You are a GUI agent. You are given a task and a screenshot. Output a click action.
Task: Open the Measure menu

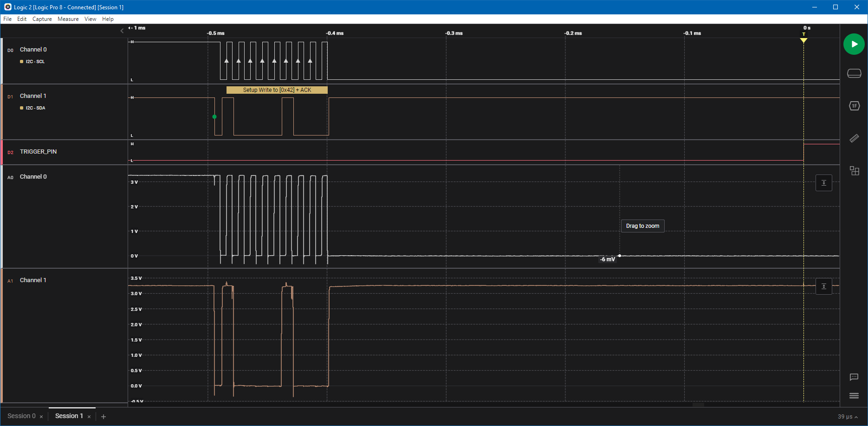tap(68, 19)
